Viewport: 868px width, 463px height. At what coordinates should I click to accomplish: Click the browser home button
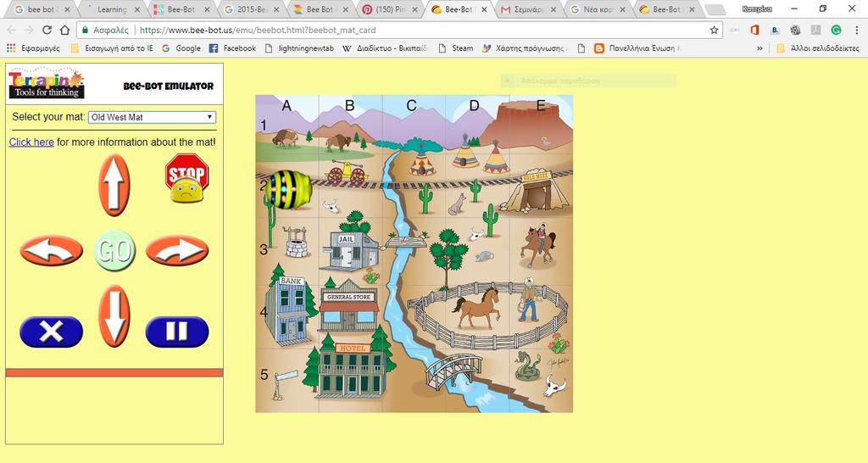64,30
